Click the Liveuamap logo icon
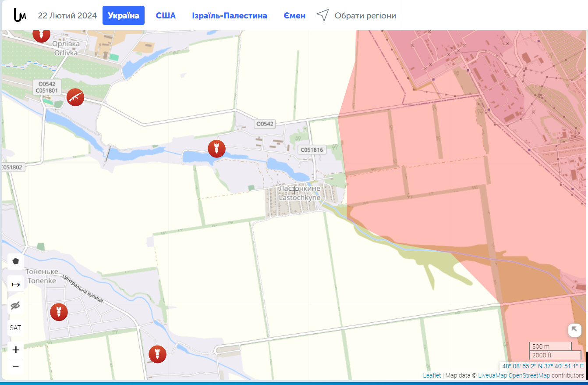Screen dimensions: 588x385 (x=20, y=15)
